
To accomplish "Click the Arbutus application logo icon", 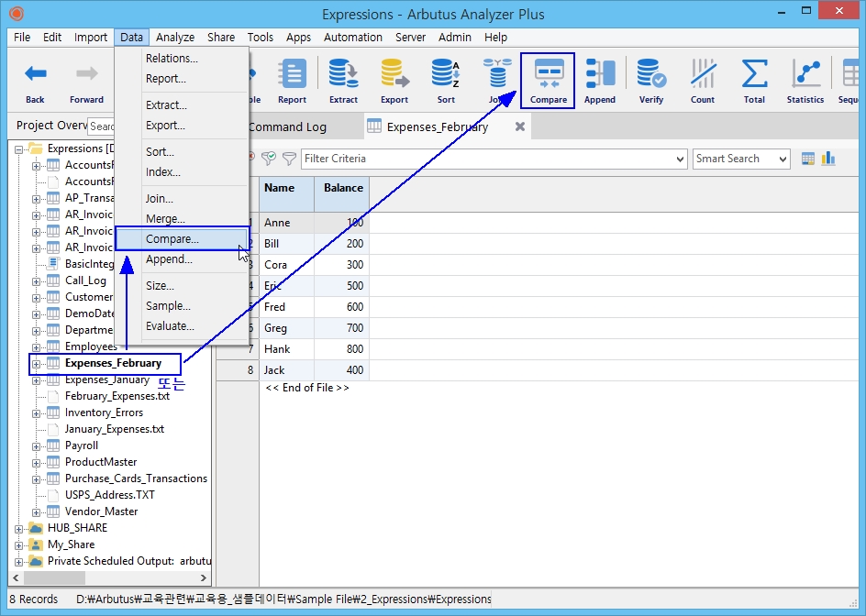I will coord(17,13).
